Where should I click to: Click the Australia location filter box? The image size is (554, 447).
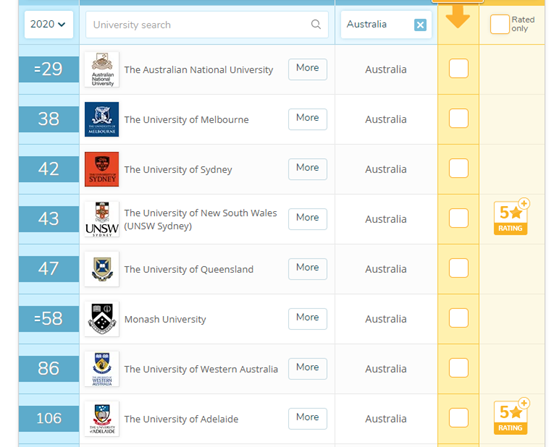[386, 24]
